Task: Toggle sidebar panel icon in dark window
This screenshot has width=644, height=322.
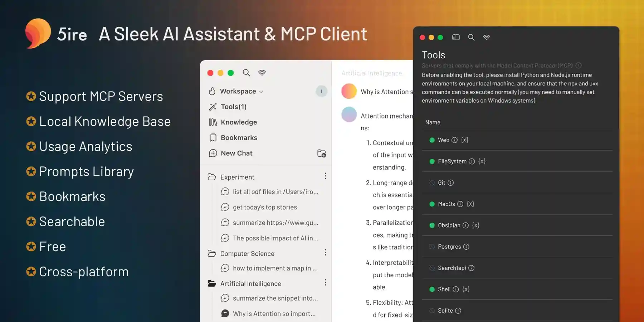Action: (456, 37)
